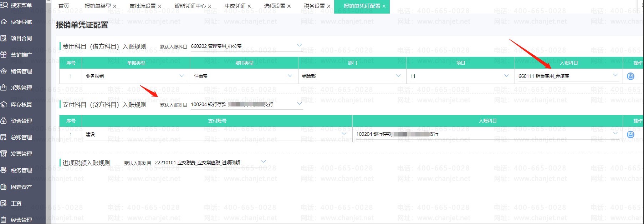Close the 选项设置 tab
This screenshot has width=644, height=224.
289,6
